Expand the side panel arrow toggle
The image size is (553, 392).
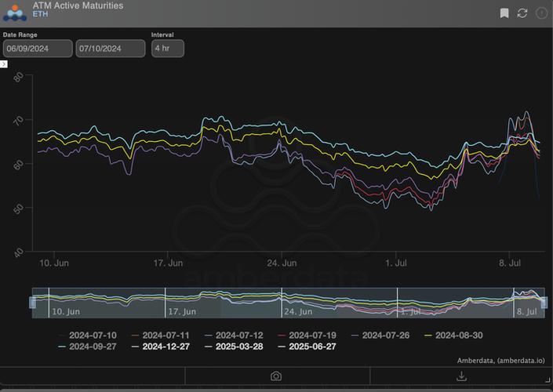(3, 64)
